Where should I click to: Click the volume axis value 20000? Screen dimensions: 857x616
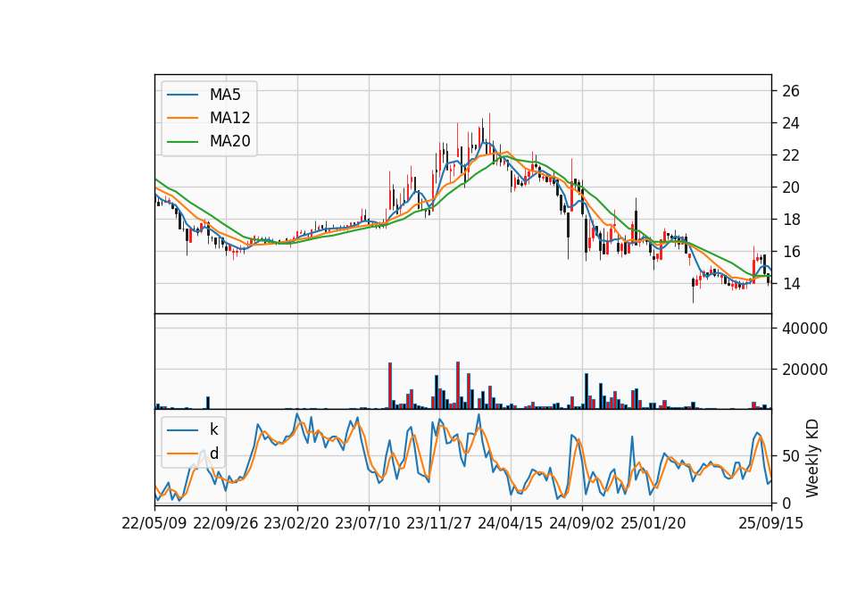(804, 370)
